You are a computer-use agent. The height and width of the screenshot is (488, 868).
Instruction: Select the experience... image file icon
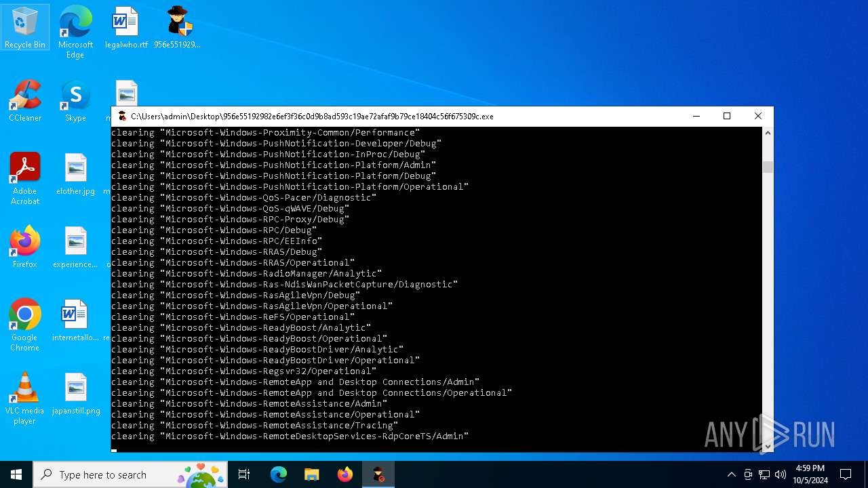pos(75,247)
